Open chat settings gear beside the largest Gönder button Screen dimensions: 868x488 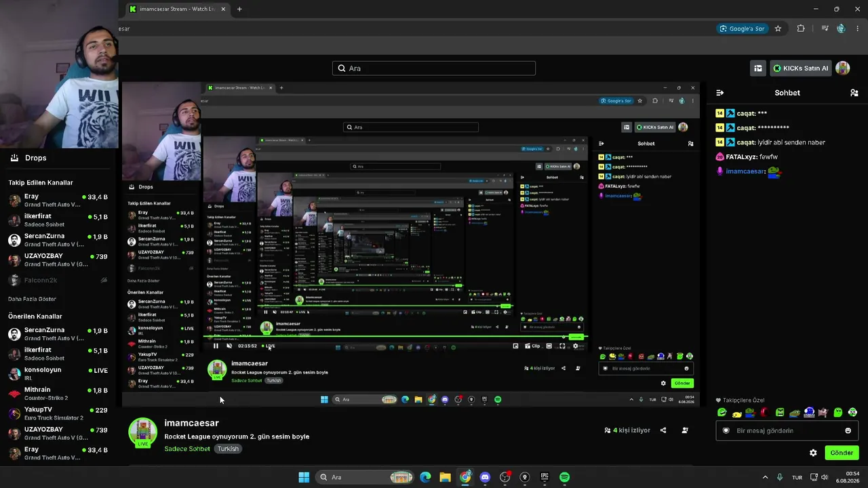click(x=813, y=453)
